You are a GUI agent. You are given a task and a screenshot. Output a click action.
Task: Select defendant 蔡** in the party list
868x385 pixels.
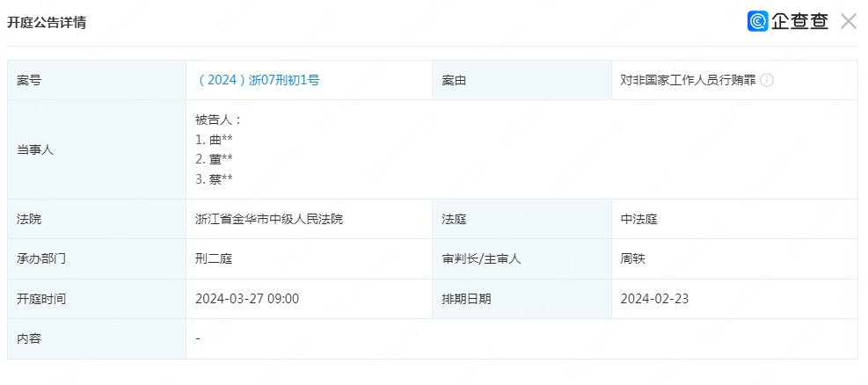pos(215,179)
